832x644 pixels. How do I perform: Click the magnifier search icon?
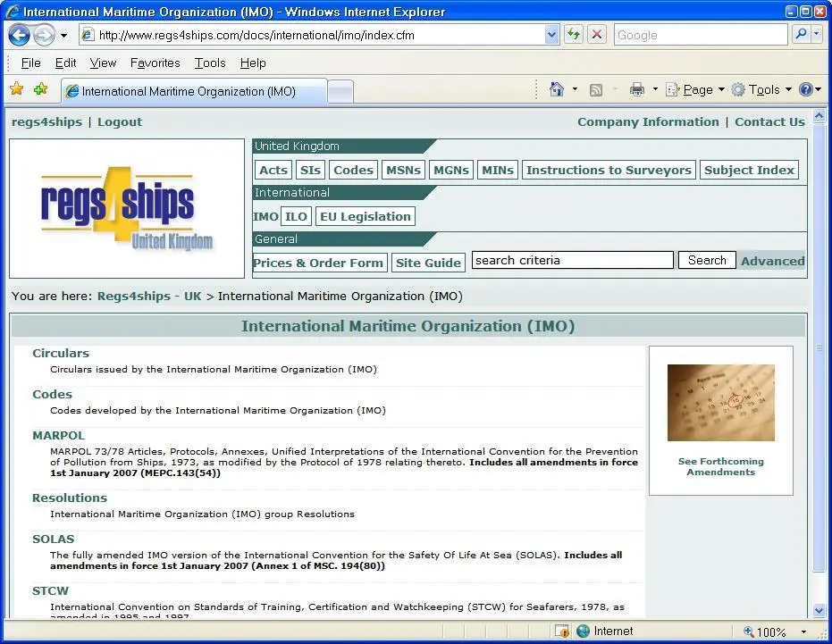tap(801, 35)
